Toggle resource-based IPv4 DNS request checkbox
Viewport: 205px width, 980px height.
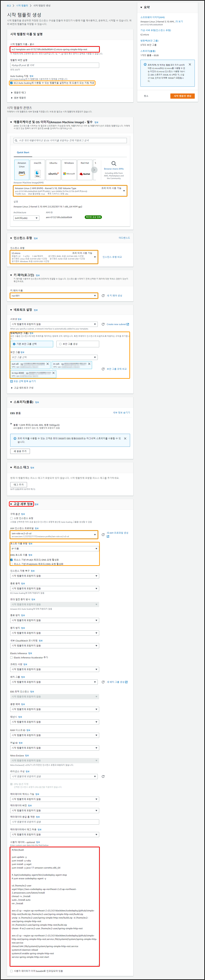[x=11, y=560]
